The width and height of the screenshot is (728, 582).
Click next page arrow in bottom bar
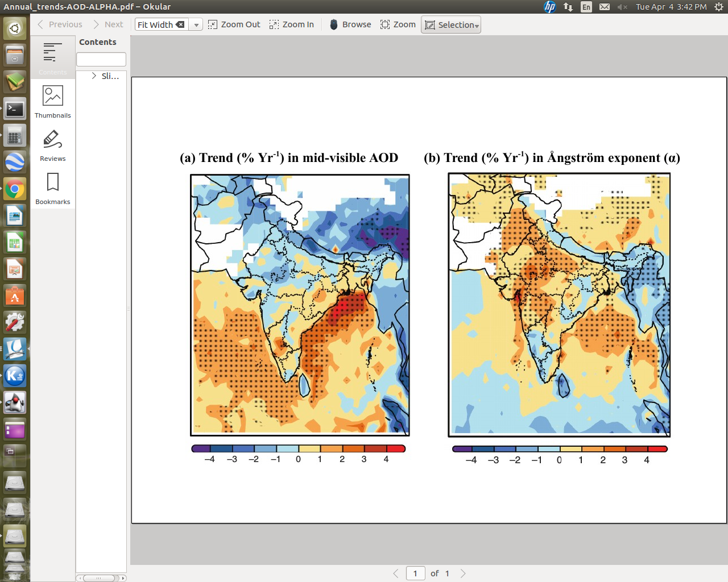click(463, 573)
